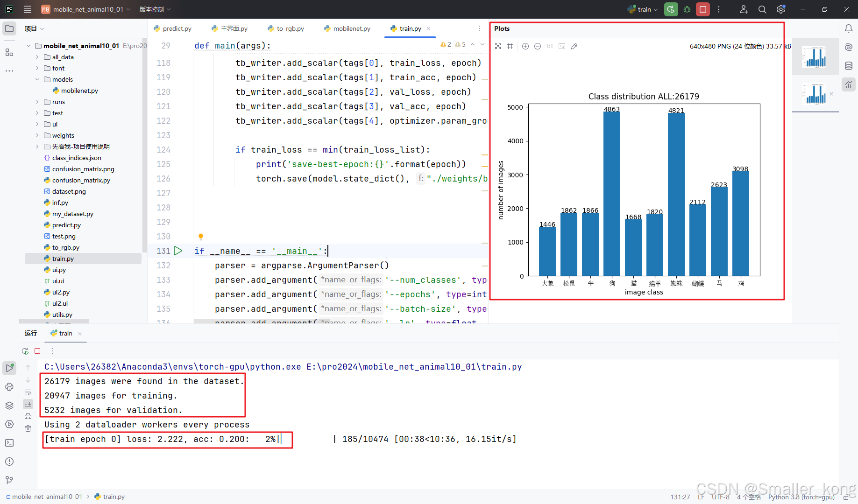The image size is (858, 504).
Task: Click UTF-8 encoding in status bar
Action: [x=720, y=497]
